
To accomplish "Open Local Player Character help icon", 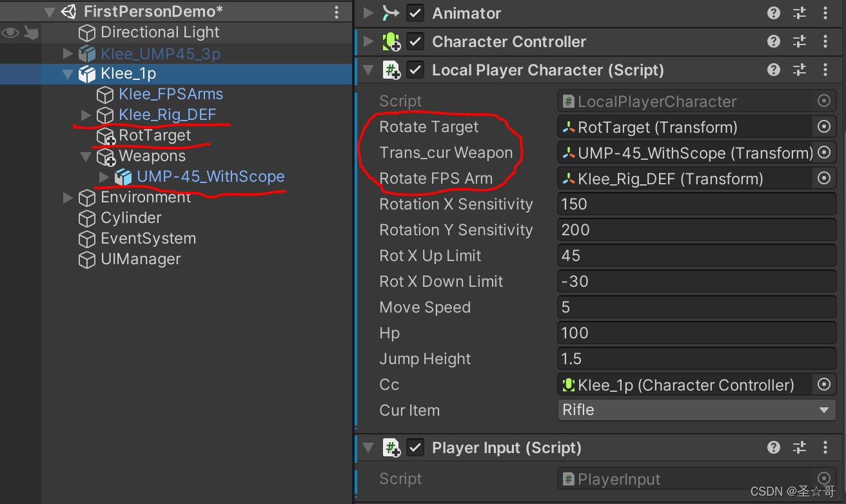I will pos(774,70).
